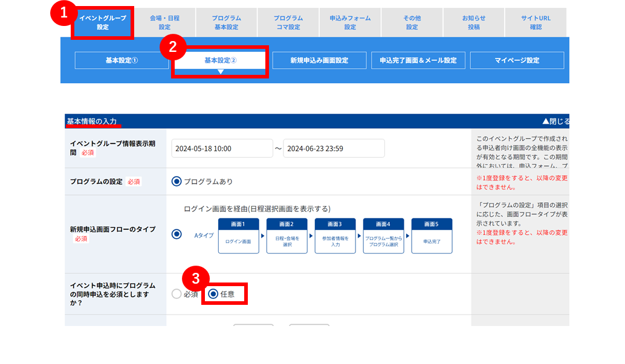Switch to the お知らせ投稿 tab
Image resolution: width=625 pixels, height=364 pixels.
(473, 23)
